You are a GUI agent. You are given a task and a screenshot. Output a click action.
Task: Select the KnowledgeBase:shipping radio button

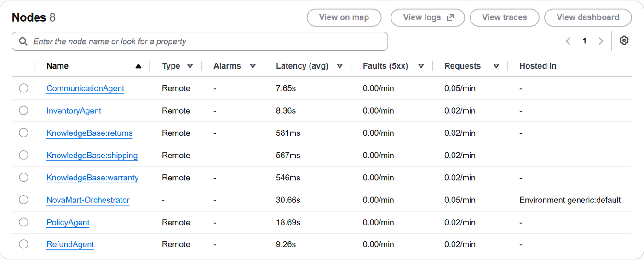tap(23, 155)
